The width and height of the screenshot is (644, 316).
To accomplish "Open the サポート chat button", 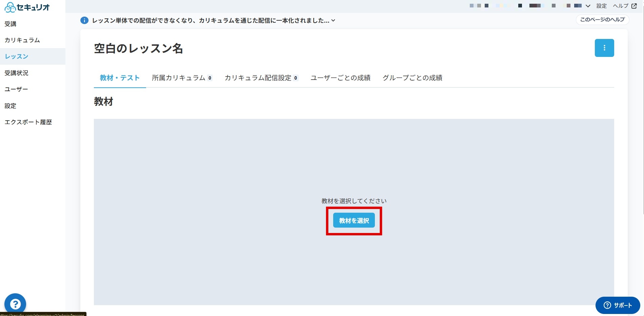I will click(x=618, y=305).
